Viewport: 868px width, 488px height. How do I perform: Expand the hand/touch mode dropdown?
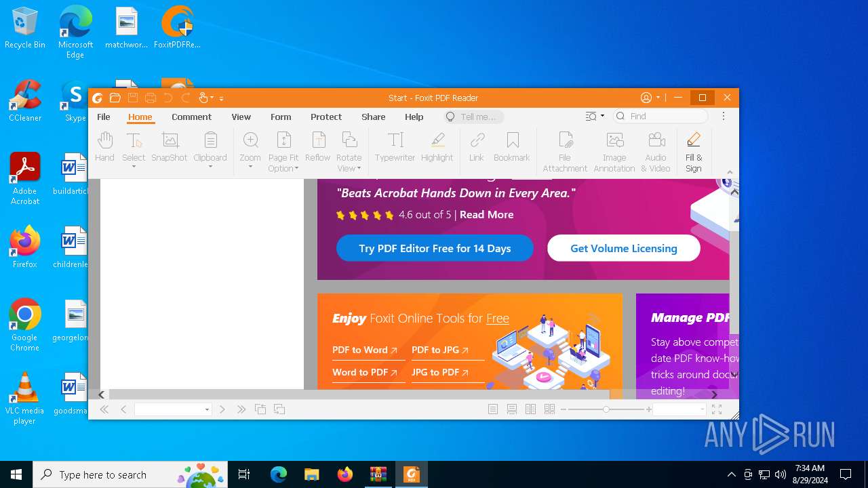tap(212, 98)
